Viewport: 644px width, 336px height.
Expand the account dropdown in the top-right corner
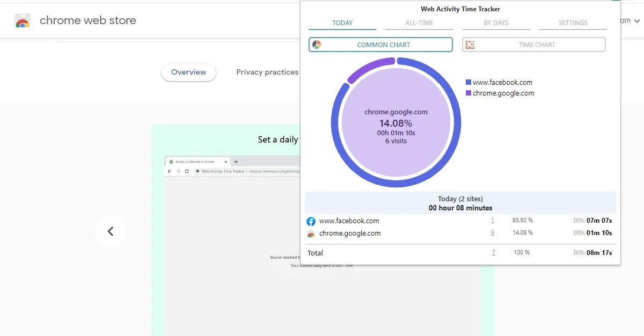coord(636,20)
